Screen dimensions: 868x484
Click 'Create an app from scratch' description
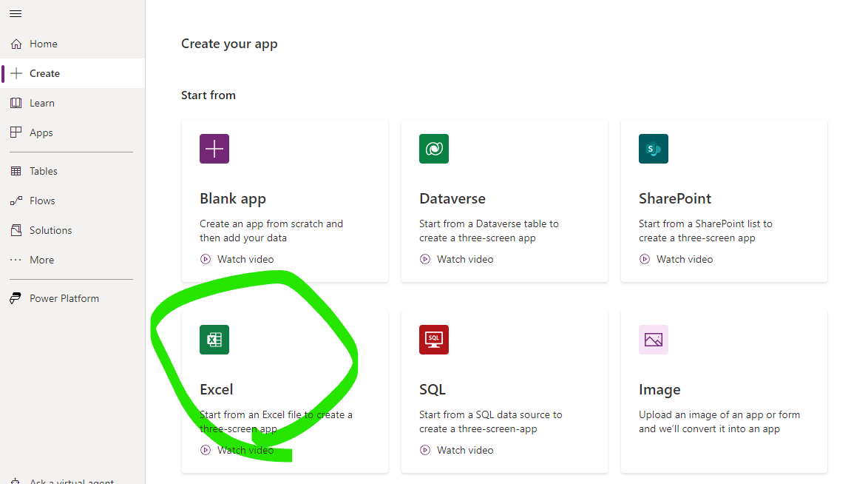point(271,231)
